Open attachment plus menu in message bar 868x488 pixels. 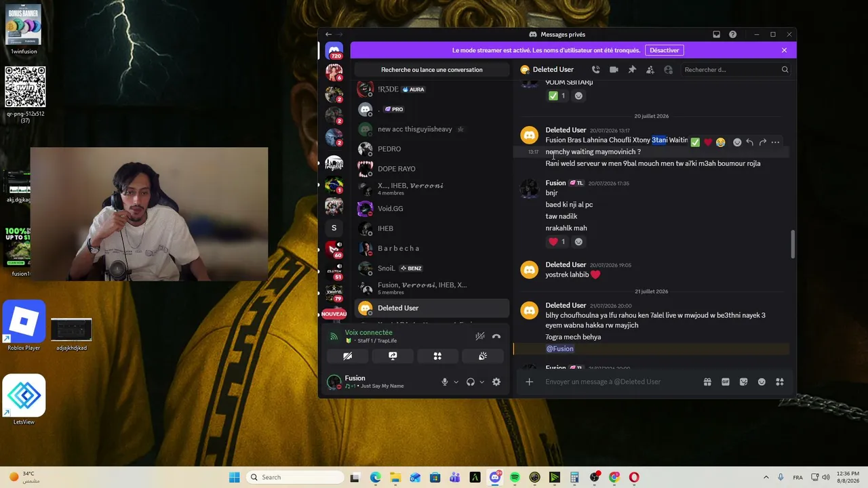point(530,382)
